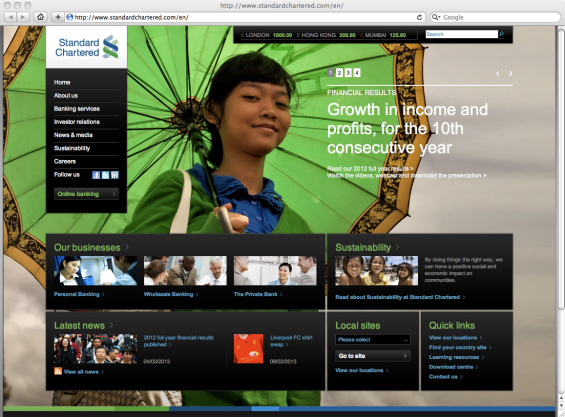Screen dimensions: 565x417
Task: Click the Standard Chartered logo
Action: [x=87, y=47]
